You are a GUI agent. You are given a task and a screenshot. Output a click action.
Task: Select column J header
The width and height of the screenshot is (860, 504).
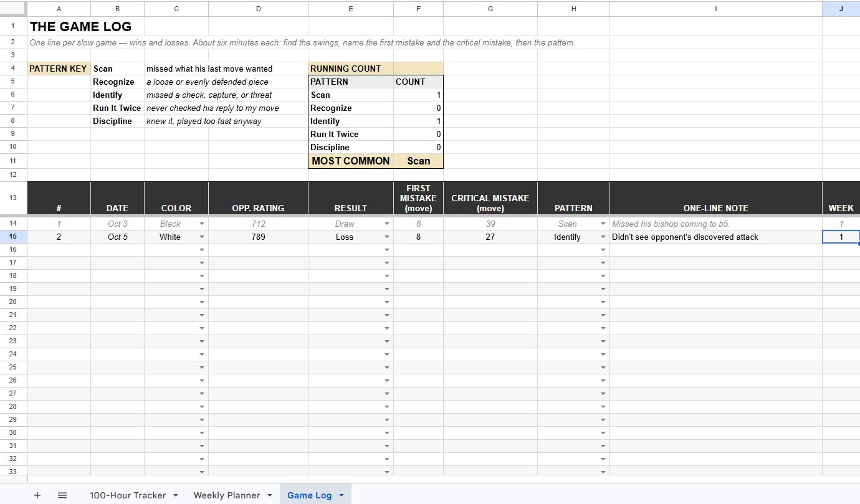[x=841, y=9]
